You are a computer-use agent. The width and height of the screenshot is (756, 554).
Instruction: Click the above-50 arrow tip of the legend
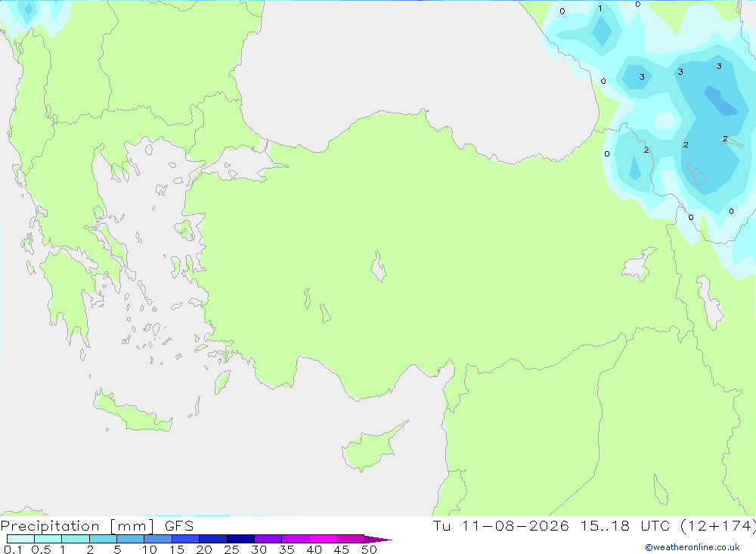click(x=378, y=540)
